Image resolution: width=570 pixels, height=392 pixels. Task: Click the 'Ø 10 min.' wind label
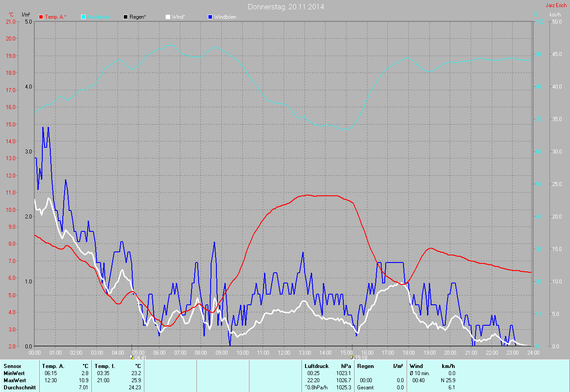tap(419, 373)
